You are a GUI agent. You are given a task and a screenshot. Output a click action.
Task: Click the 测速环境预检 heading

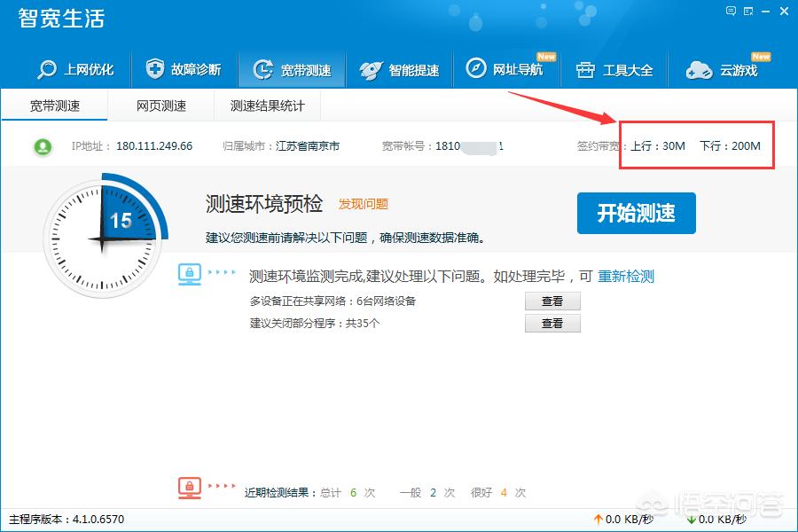tap(264, 204)
